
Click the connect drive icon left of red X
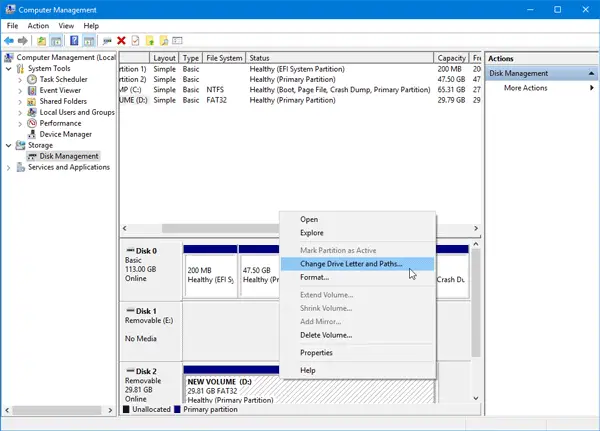coord(107,41)
